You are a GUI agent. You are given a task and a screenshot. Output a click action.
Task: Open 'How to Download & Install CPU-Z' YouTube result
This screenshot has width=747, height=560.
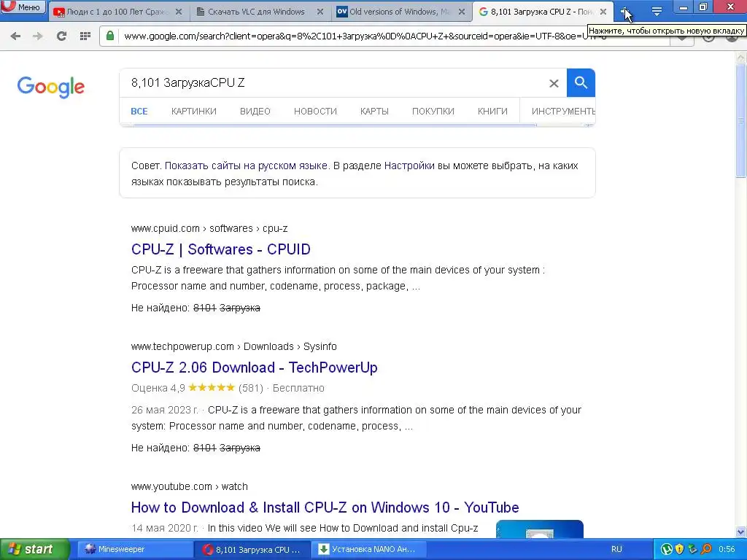coord(325,507)
